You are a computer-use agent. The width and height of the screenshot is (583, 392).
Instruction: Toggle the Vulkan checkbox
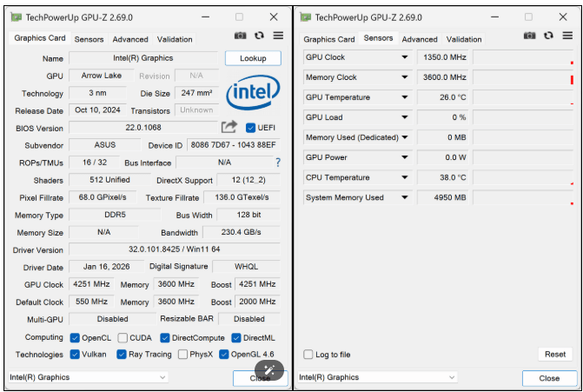(x=75, y=354)
